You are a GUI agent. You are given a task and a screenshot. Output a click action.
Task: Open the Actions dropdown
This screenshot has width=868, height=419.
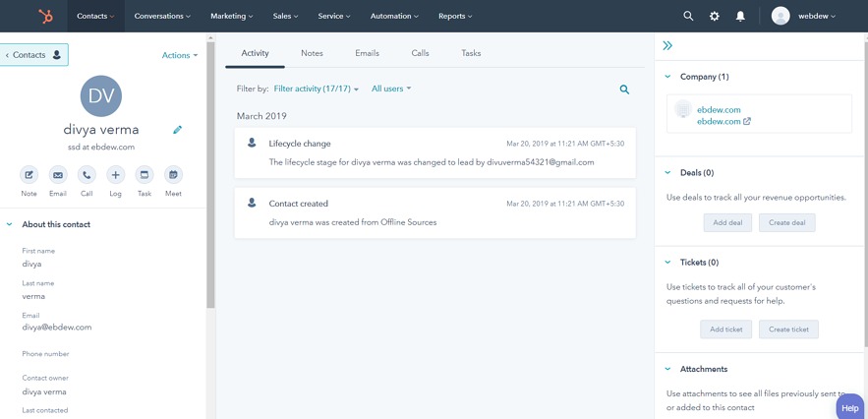180,55
